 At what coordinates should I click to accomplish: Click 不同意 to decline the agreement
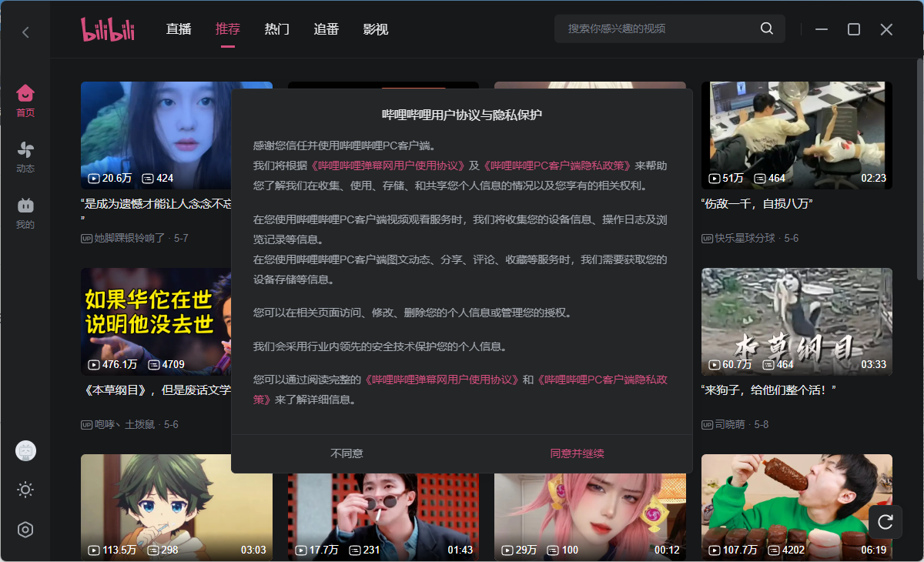[x=346, y=453]
